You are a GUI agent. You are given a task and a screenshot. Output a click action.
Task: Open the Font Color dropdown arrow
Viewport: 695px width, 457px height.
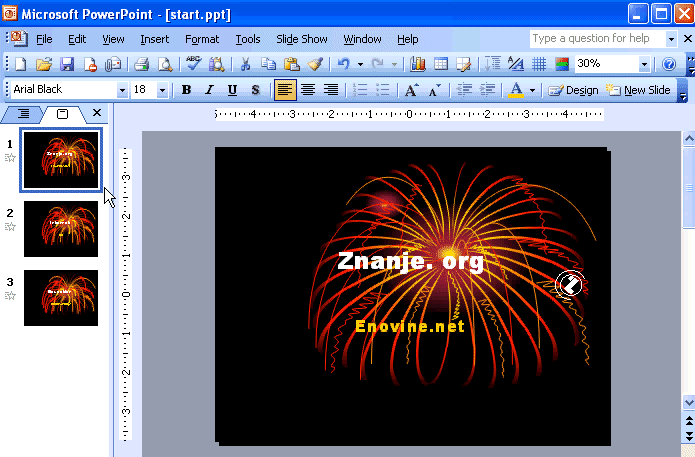532,90
